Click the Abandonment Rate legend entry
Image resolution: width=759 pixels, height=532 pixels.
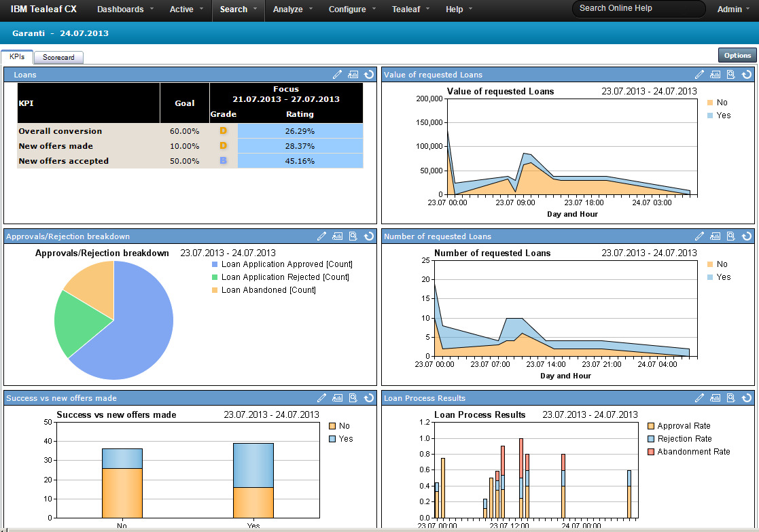click(689, 452)
